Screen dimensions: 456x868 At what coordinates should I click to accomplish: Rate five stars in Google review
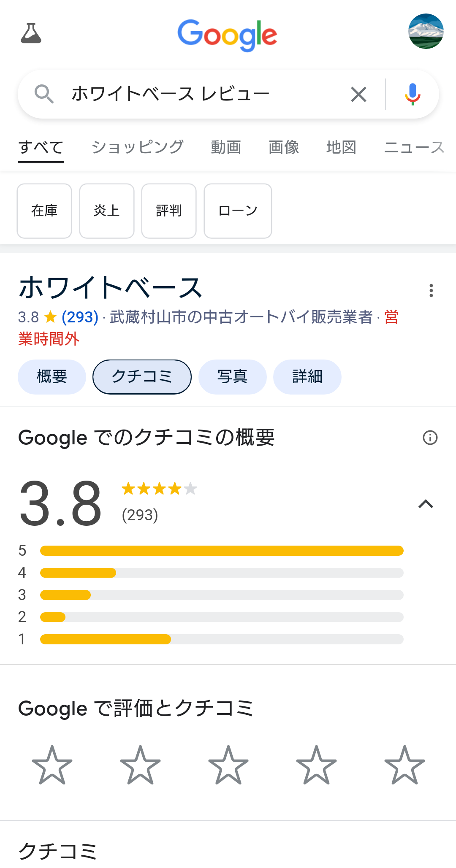pos(404,765)
